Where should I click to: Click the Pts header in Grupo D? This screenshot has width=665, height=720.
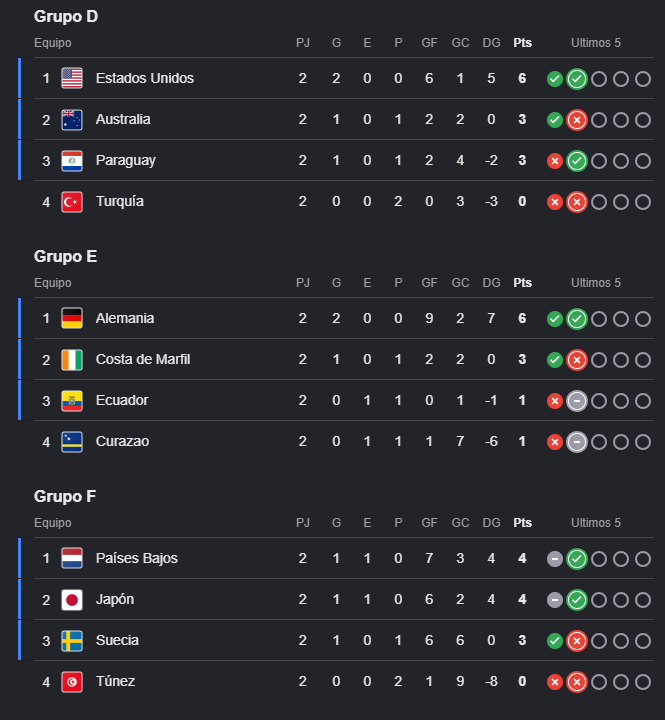[523, 43]
